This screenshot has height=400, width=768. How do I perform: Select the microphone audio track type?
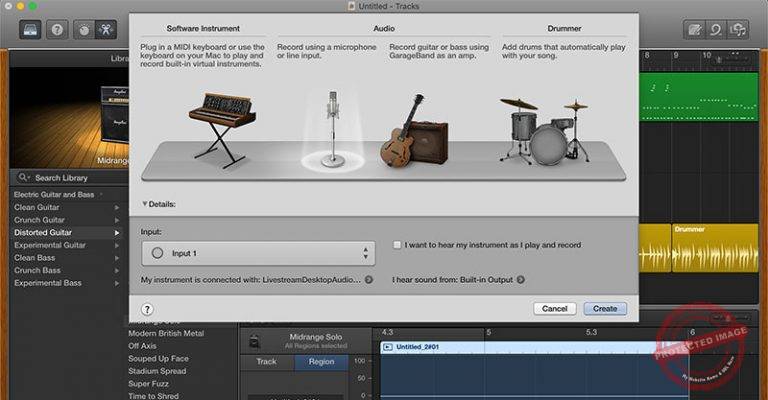(333, 130)
